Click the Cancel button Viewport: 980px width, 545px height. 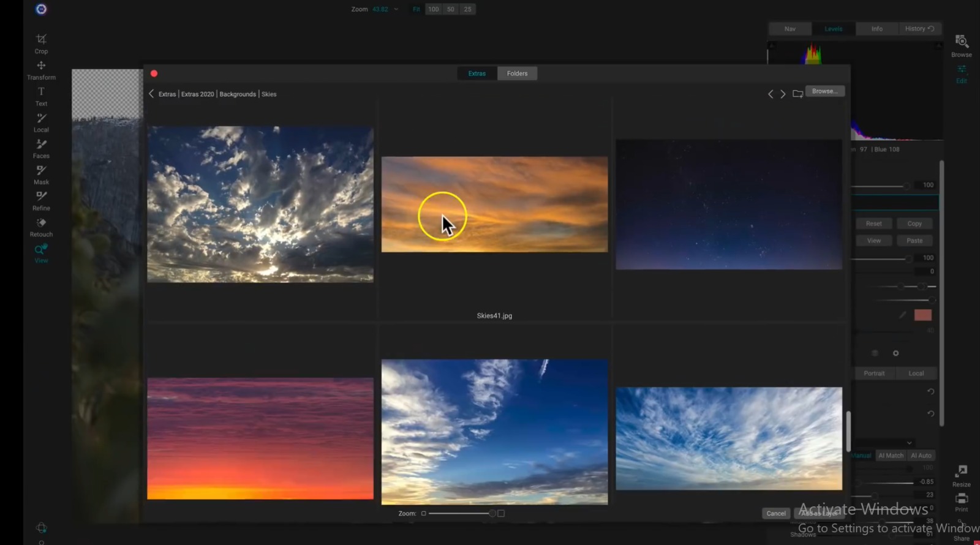[x=776, y=514]
